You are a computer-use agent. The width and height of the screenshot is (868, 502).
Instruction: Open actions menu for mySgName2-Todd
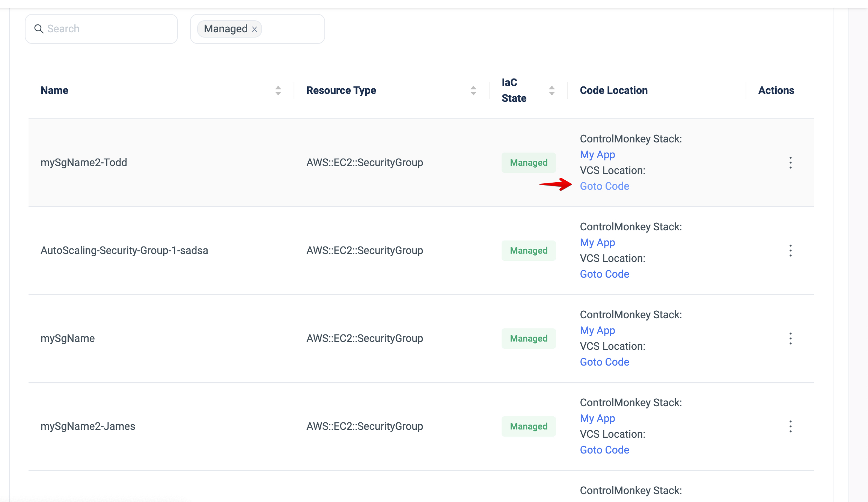791,163
